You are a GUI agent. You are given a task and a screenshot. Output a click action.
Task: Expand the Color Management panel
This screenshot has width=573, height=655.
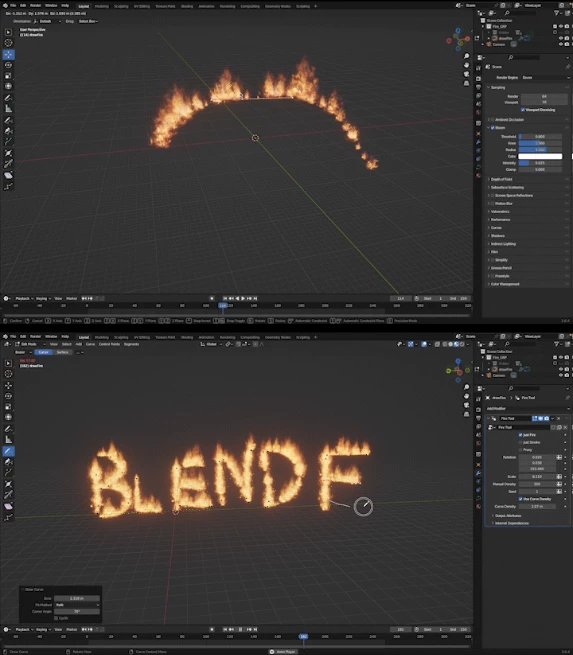pyautogui.click(x=505, y=284)
